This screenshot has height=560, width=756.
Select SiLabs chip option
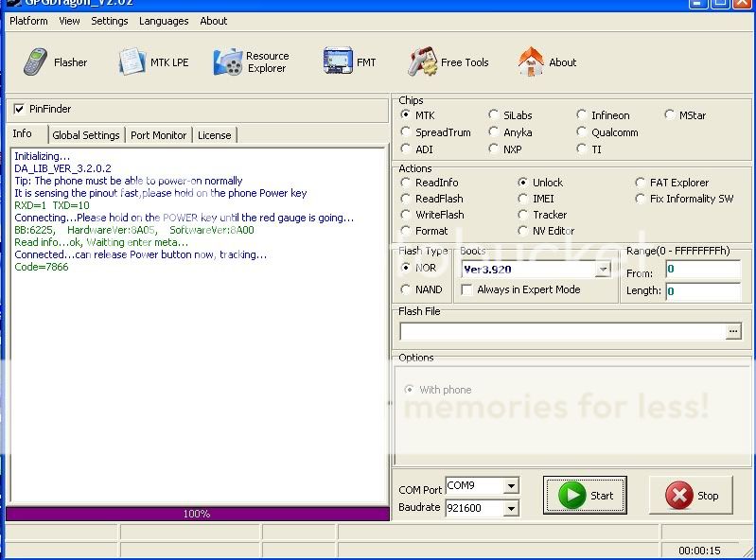(x=493, y=114)
